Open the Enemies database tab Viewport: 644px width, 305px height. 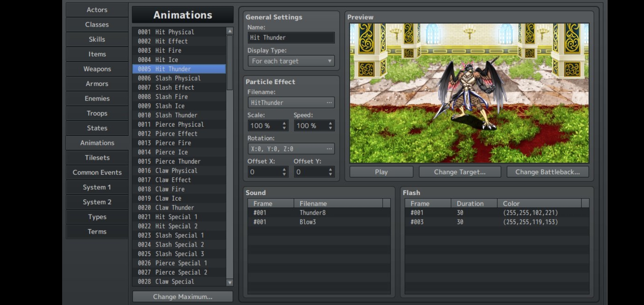pyautogui.click(x=97, y=99)
